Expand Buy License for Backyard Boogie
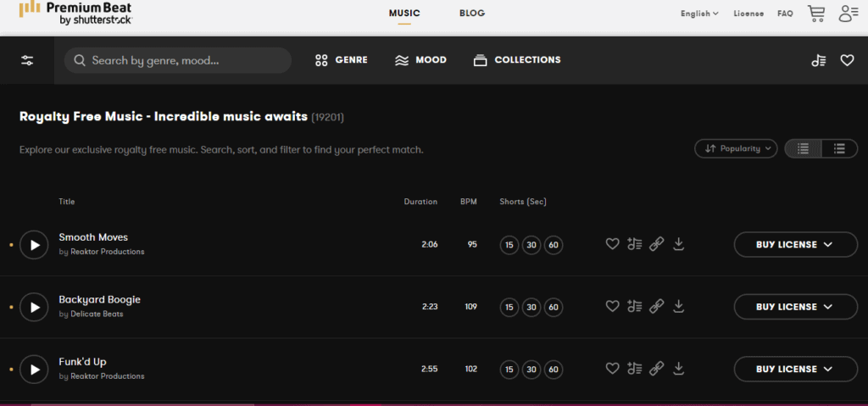This screenshot has height=406, width=868. coord(795,306)
